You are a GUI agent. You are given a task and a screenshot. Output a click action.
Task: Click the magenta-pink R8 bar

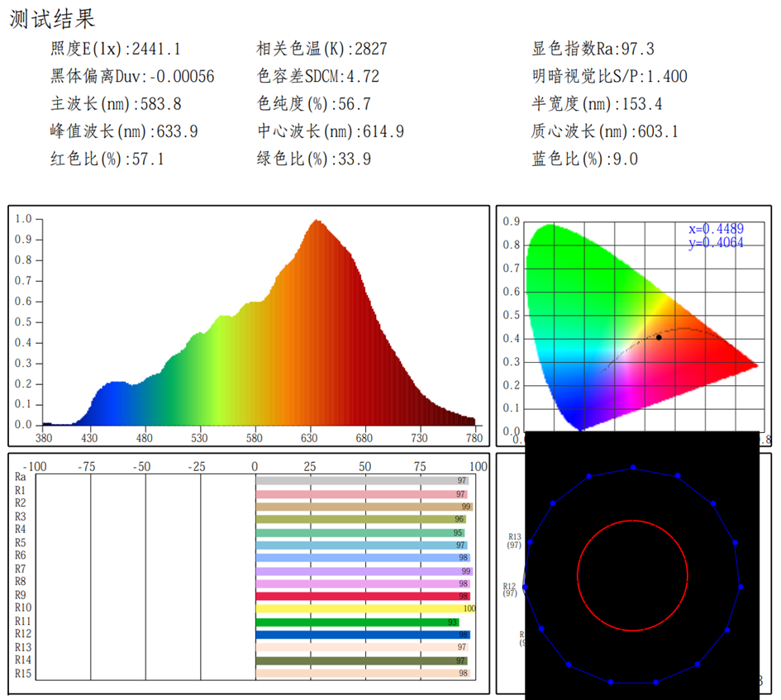[363, 583]
